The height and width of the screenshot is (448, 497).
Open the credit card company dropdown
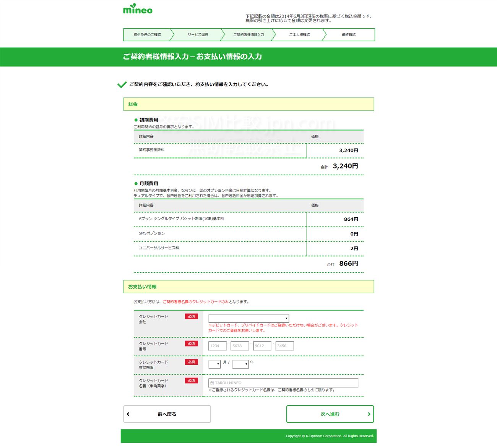(x=248, y=318)
